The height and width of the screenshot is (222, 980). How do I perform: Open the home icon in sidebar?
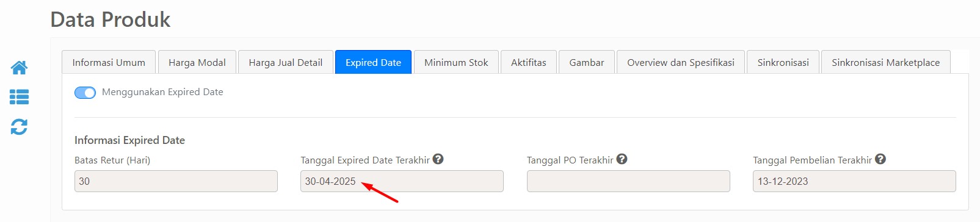point(19,68)
